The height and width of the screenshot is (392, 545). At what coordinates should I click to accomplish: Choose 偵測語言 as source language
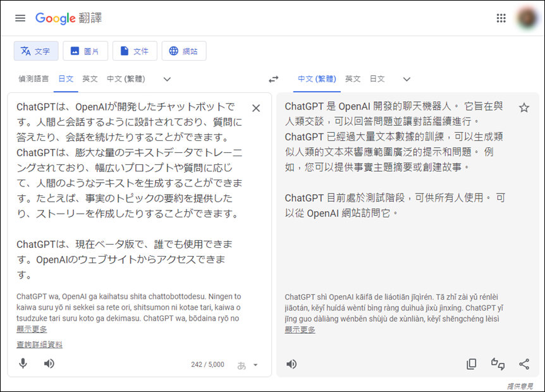coord(34,79)
